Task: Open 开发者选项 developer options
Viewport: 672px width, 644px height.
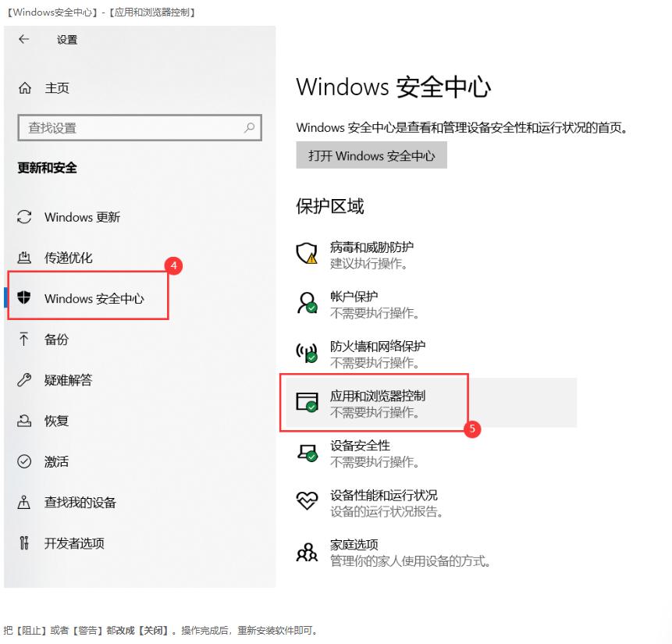Action: [74, 543]
